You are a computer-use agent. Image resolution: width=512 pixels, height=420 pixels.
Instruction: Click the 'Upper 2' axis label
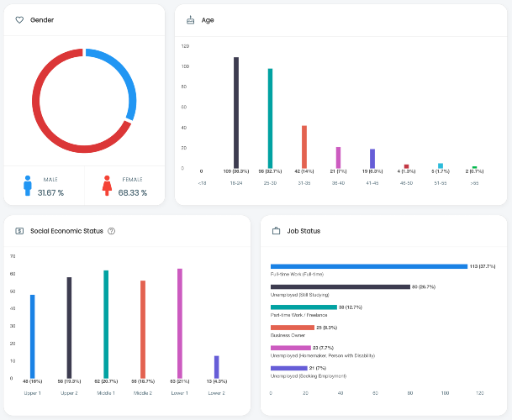(69, 393)
